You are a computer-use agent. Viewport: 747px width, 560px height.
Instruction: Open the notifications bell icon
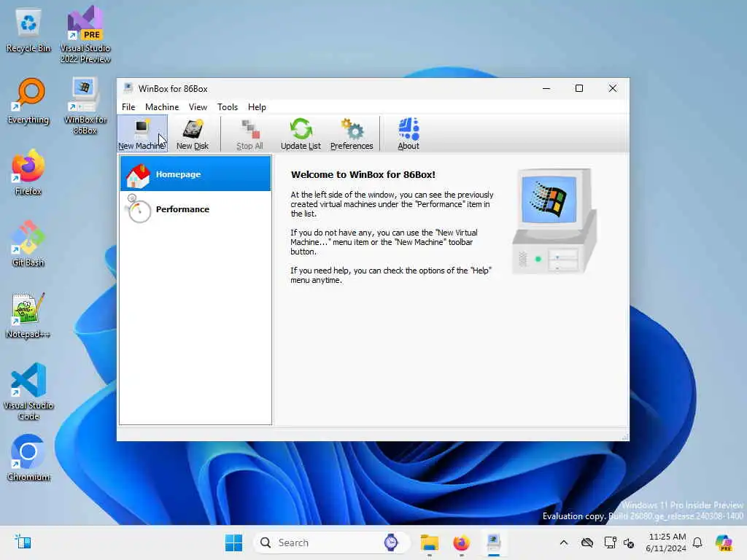pyautogui.click(x=697, y=542)
